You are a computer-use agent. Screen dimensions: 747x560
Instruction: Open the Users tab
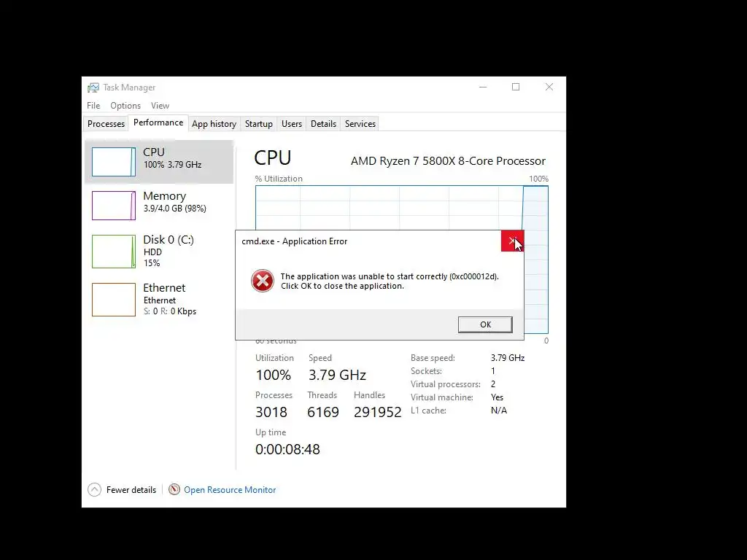point(292,124)
